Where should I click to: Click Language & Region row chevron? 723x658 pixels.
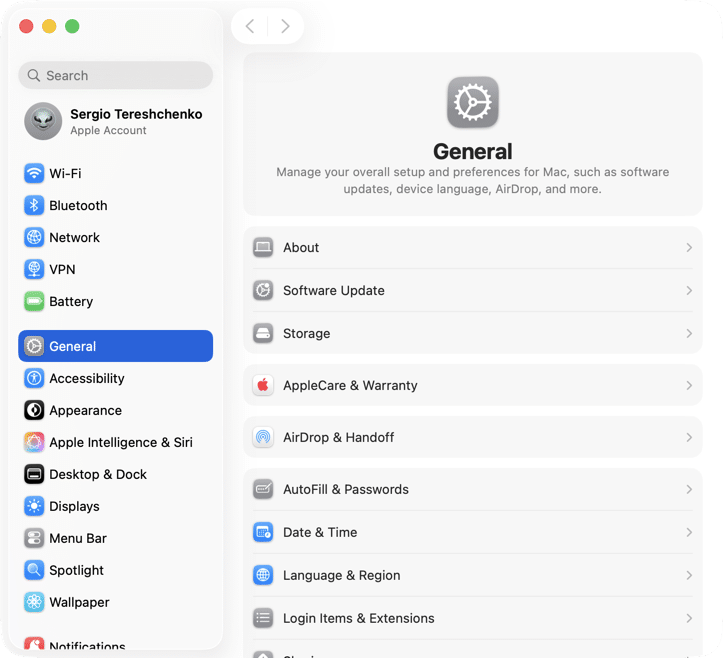(x=689, y=575)
